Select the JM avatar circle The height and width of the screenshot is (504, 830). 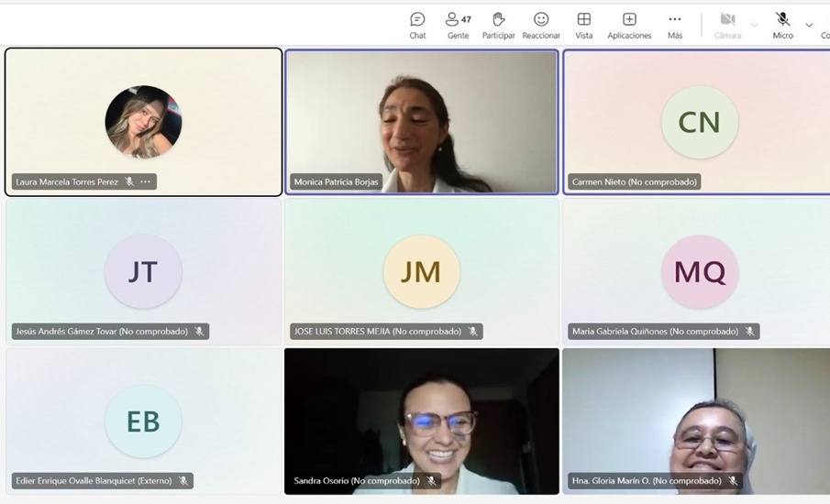coord(421,272)
